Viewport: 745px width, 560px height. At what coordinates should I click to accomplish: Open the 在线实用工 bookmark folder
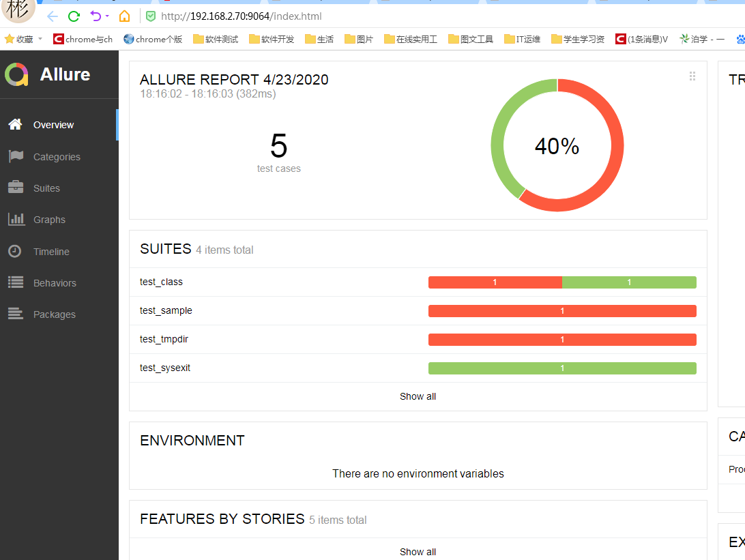pos(411,39)
